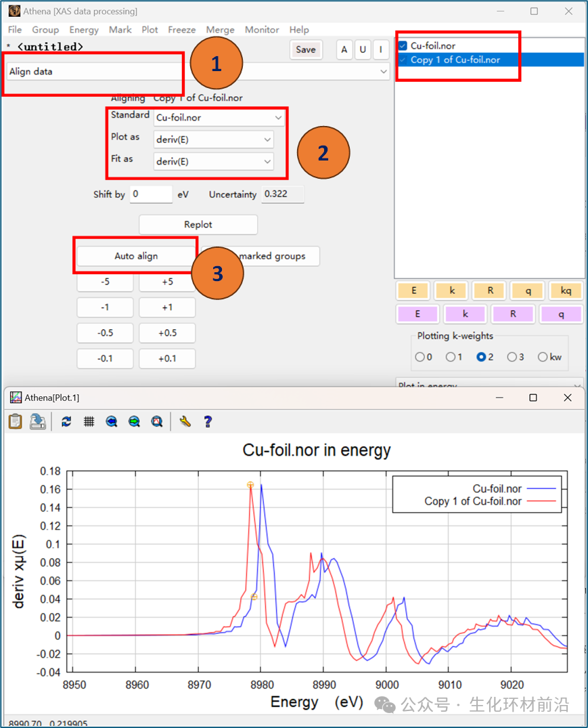Click the A mark-all button

coord(344,49)
